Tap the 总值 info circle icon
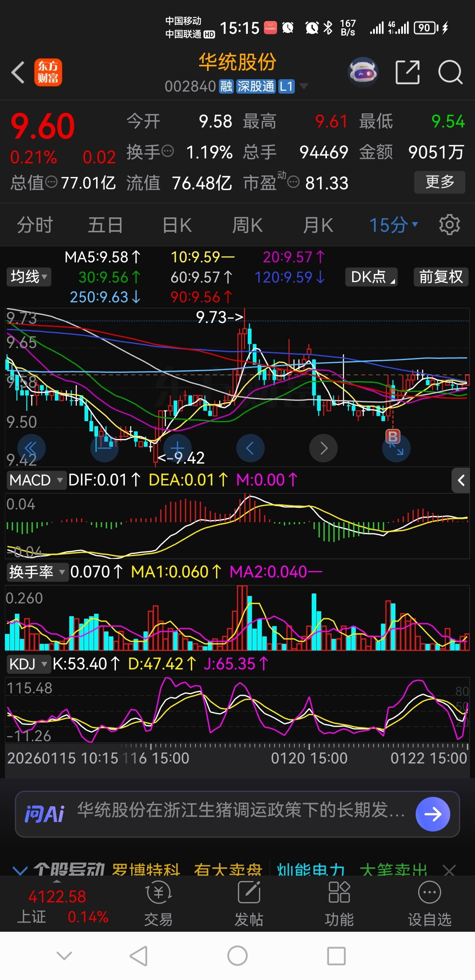This screenshot has width=475, height=980. (x=51, y=182)
